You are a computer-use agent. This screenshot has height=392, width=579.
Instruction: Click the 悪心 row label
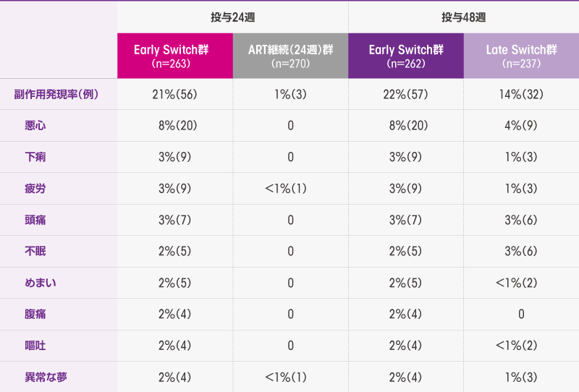pyautogui.click(x=35, y=126)
